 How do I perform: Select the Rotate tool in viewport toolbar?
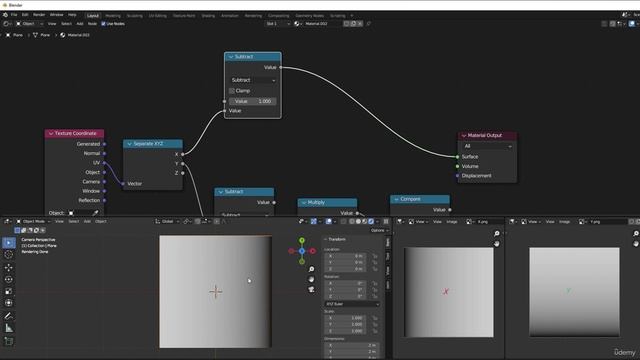point(9,280)
